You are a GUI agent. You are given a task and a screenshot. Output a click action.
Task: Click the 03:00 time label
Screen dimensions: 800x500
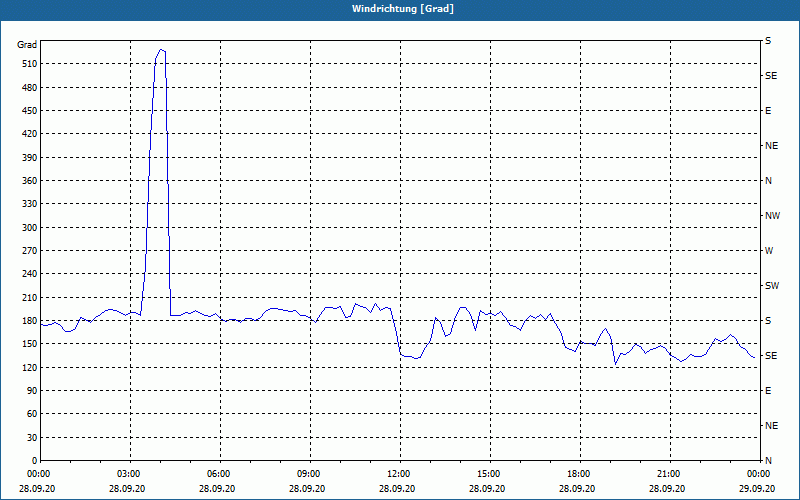[130, 474]
